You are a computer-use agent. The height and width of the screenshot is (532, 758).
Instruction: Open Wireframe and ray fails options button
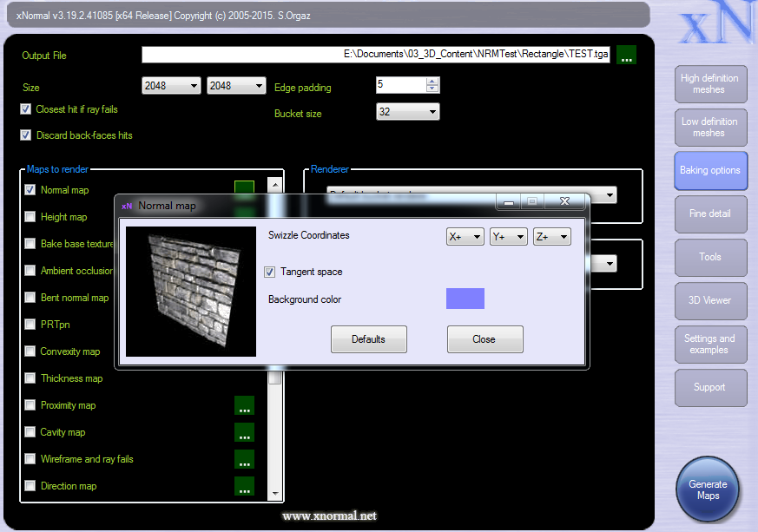coord(244,459)
